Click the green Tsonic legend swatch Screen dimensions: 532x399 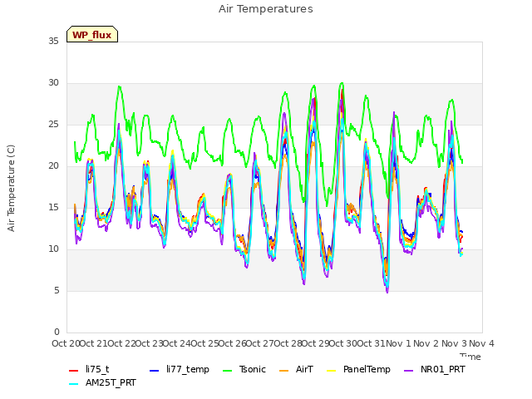point(227,371)
